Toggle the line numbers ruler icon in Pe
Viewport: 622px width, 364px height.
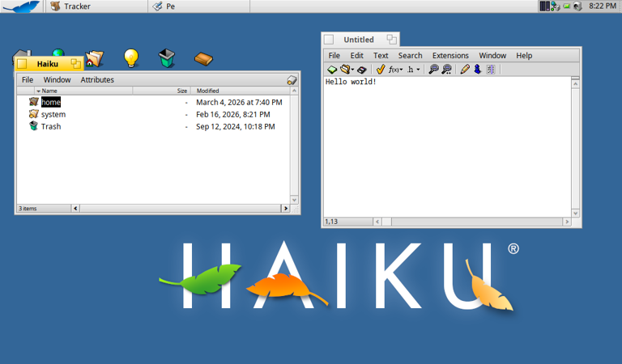491,70
